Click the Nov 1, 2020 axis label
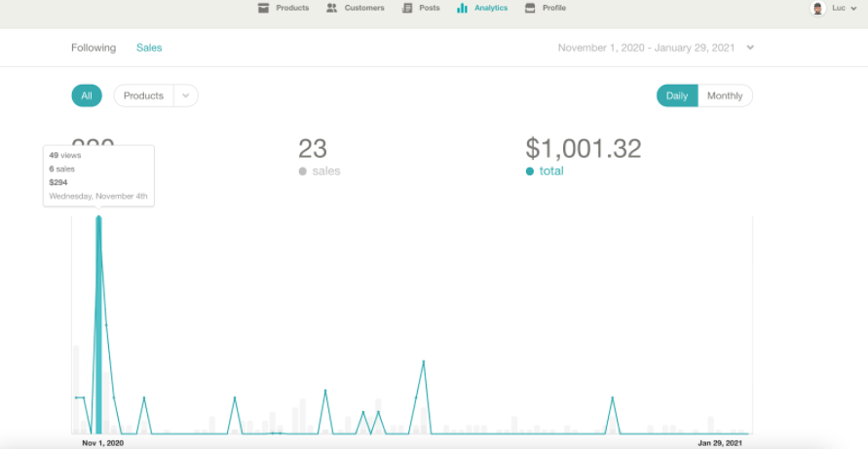This screenshot has width=868, height=449. pos(103,443)
